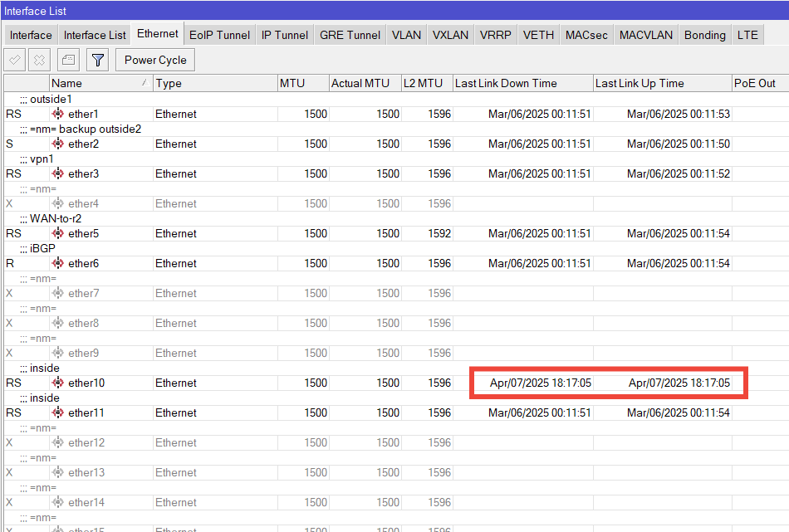The height and width of the screenshot is (532, 789).
Task: Click the disabled ether4 interface icon
Action: (58, 203)
